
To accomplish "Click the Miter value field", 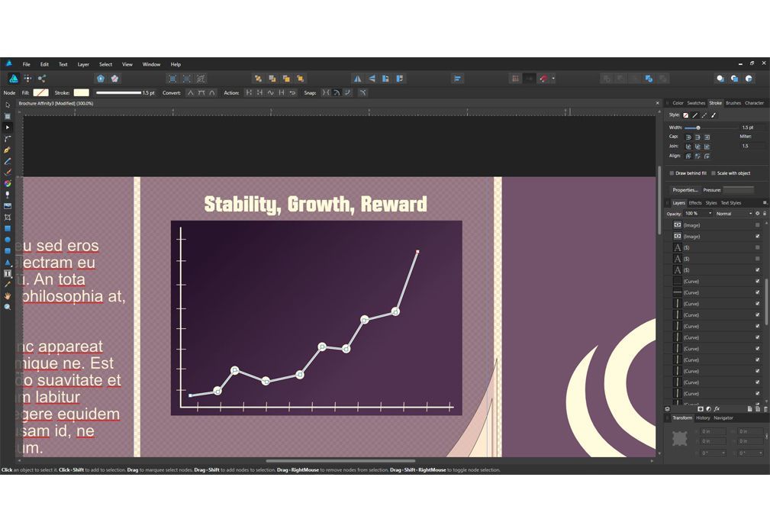I will click(x=752, y=146).
